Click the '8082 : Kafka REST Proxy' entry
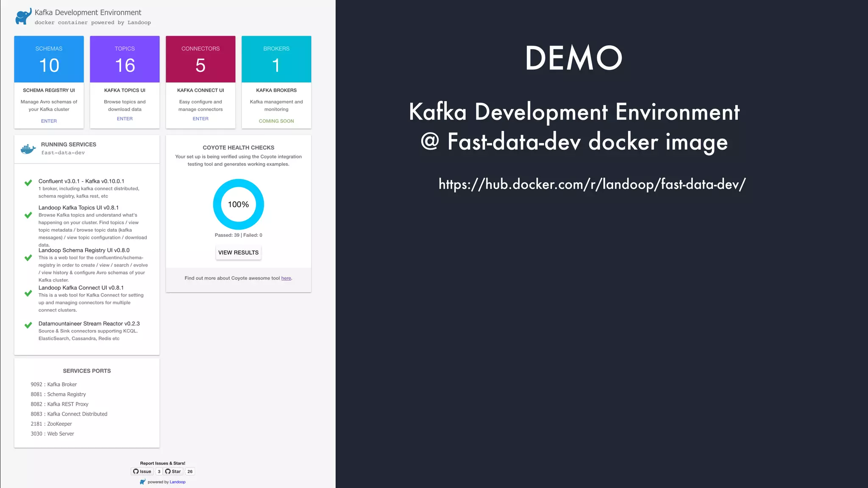Screen dimensions: 868x488 tap(59, 404)
